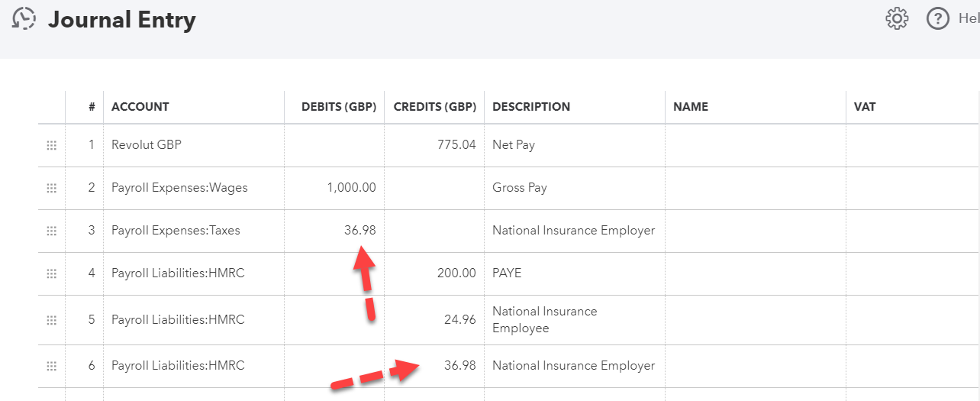Image resolution: width=980 pixels, height=401 pixels.
Task: Click the Help link text
Action: pyautogui.click(x=968, y=18)
